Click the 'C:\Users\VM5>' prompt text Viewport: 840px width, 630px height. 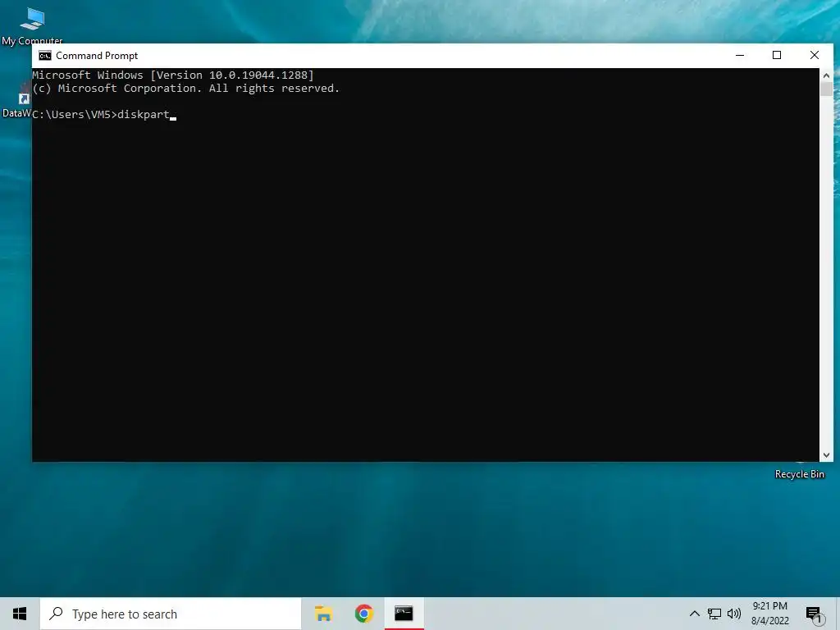[75, 115]
